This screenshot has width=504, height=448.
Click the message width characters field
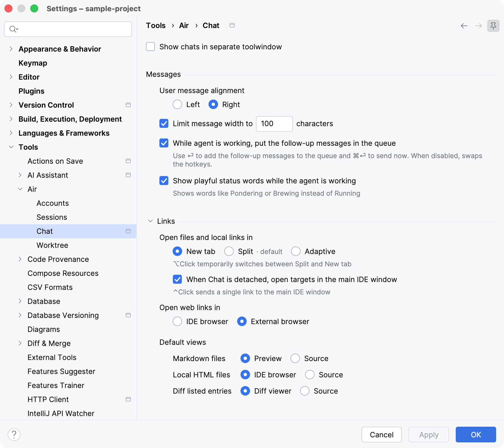[274, 124]
